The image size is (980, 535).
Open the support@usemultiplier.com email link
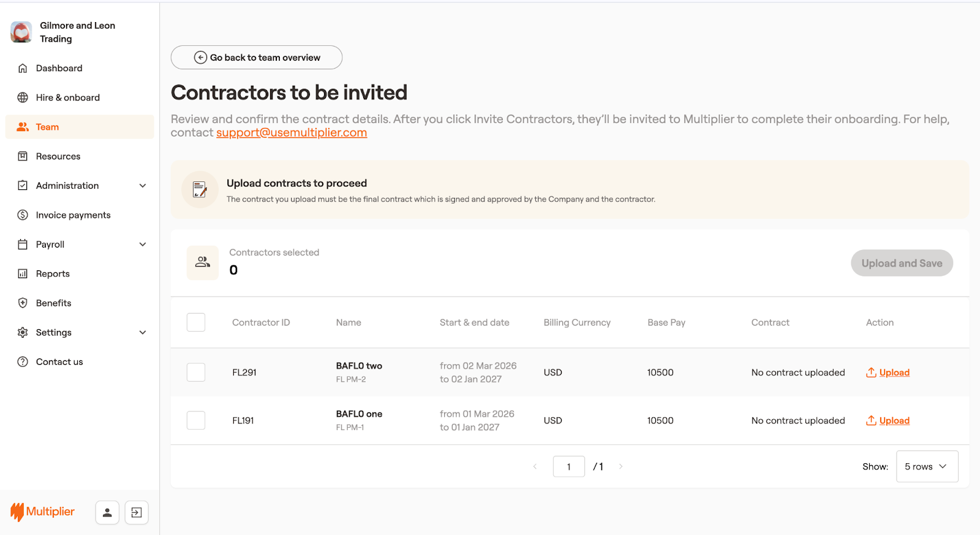point(292,133)
